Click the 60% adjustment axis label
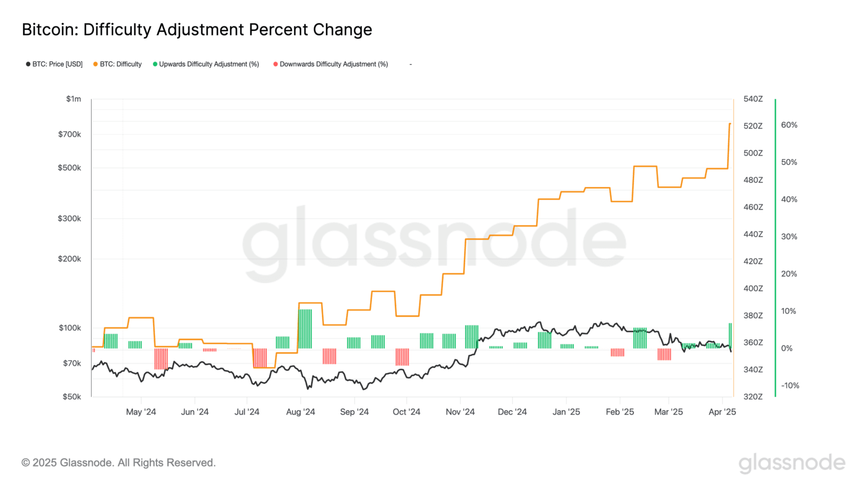 click(789, 125)
